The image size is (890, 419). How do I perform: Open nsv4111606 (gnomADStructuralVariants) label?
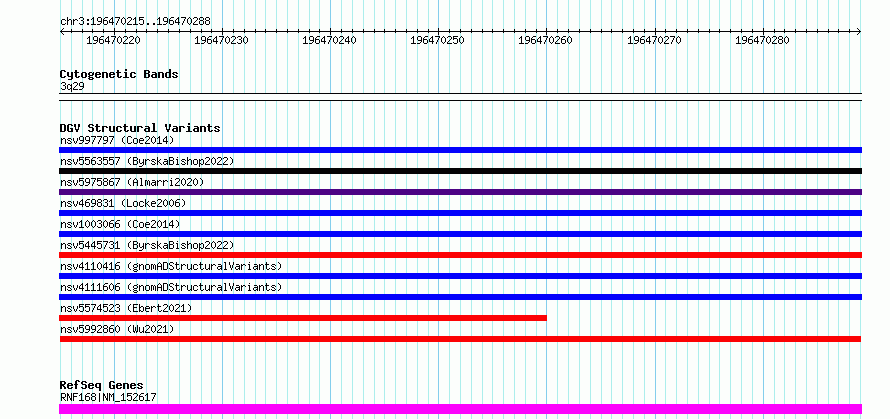pos(171,287)
